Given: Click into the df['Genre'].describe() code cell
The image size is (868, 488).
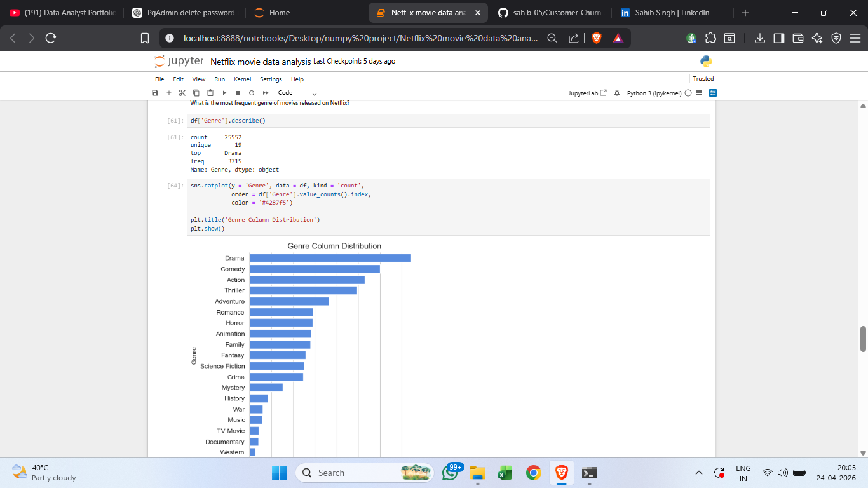Looking at the screenshot, I should (x=448, y=121).
